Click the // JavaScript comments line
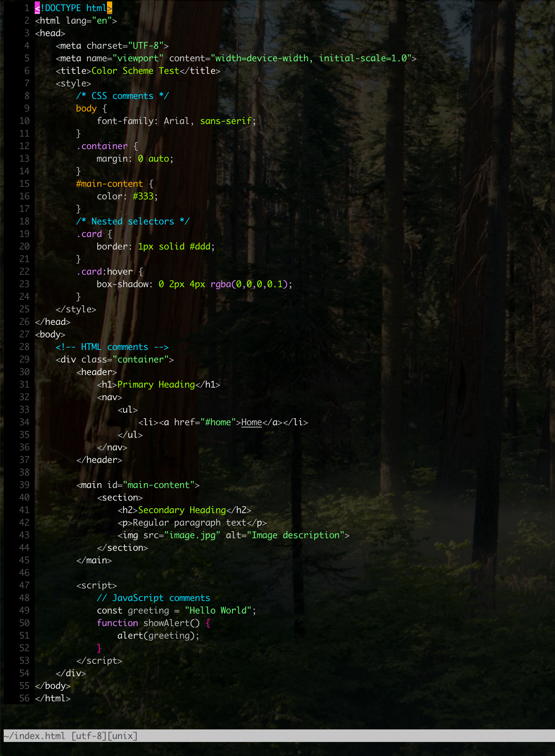Image resolution: width=555 pixels, height=756 pixels. [154, 598]
